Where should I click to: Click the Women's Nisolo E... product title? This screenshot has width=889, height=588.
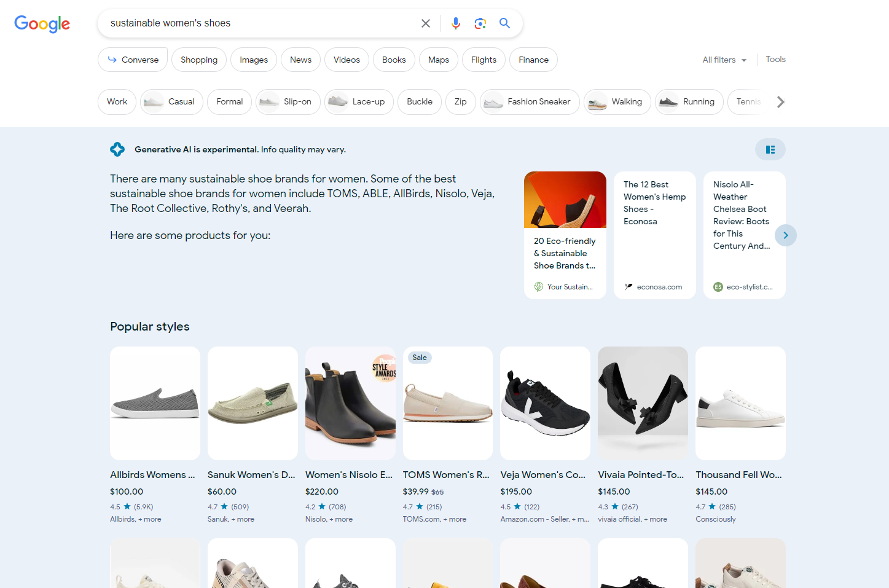point(349,475)
